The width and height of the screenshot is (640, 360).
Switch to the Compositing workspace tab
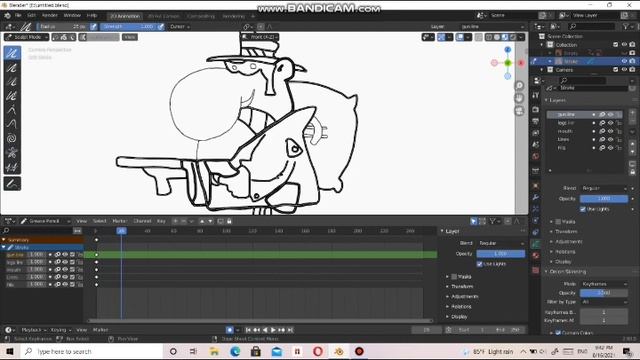[x=201, y=16]
